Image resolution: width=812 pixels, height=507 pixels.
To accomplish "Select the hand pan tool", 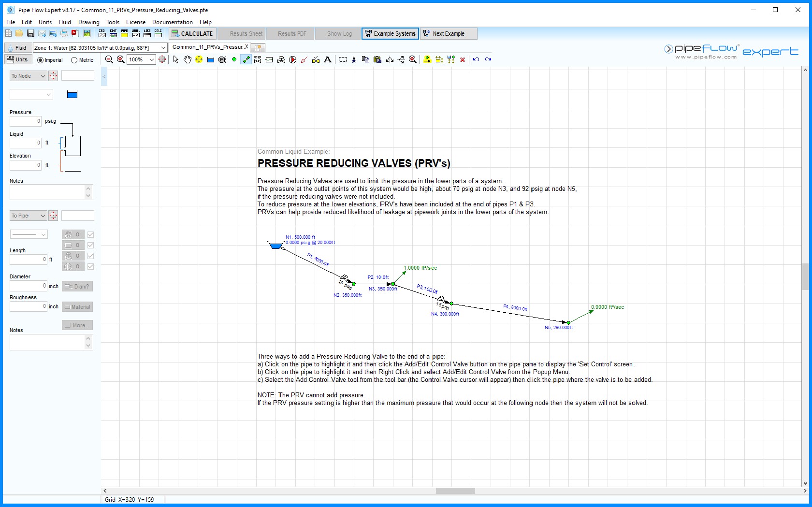I will click(188, 59).
